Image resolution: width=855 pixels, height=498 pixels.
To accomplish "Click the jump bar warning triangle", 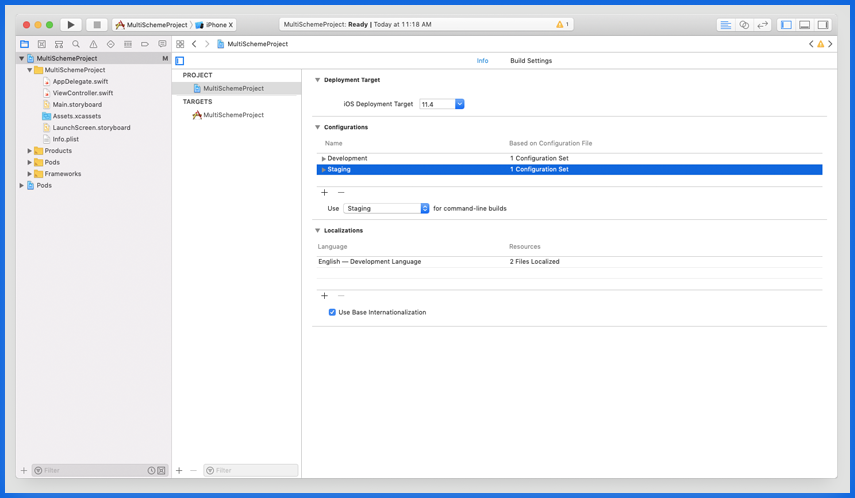I will 821,44.
